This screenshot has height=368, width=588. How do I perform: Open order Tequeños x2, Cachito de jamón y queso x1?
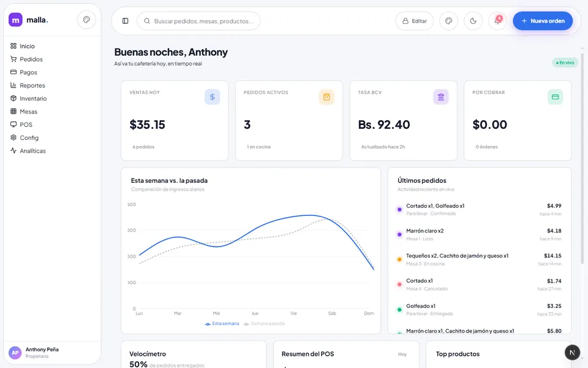pos(479,259)
